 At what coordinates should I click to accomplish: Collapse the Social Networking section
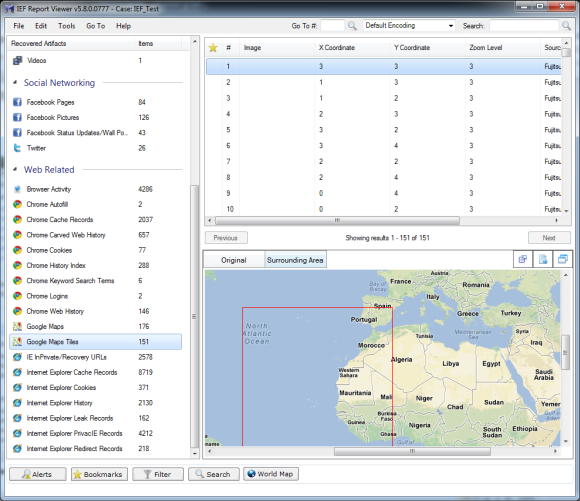pyautogui.click(x=15, y=83)
